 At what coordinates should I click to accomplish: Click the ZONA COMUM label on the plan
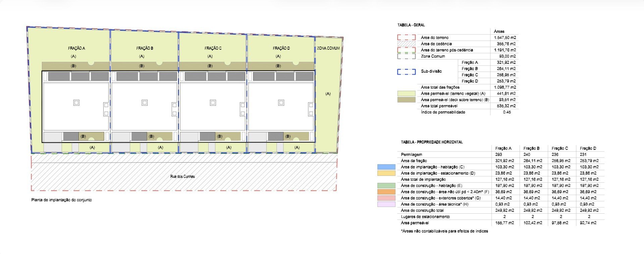[x=328, y=48]
